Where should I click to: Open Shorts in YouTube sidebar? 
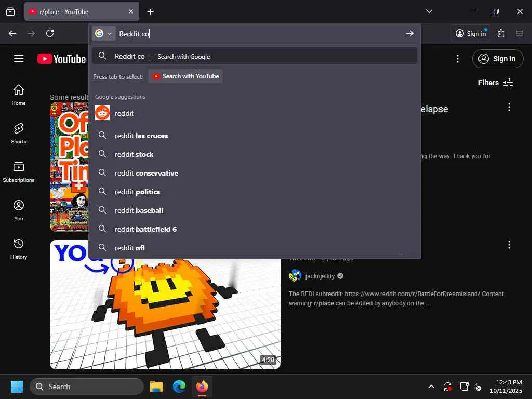(19, 134)
